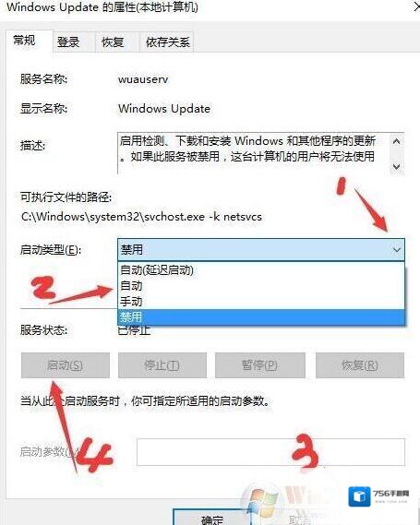This screenshot has height=525, width=420.
Task: Confirm with the 确定 button
Action: (212, 518)
